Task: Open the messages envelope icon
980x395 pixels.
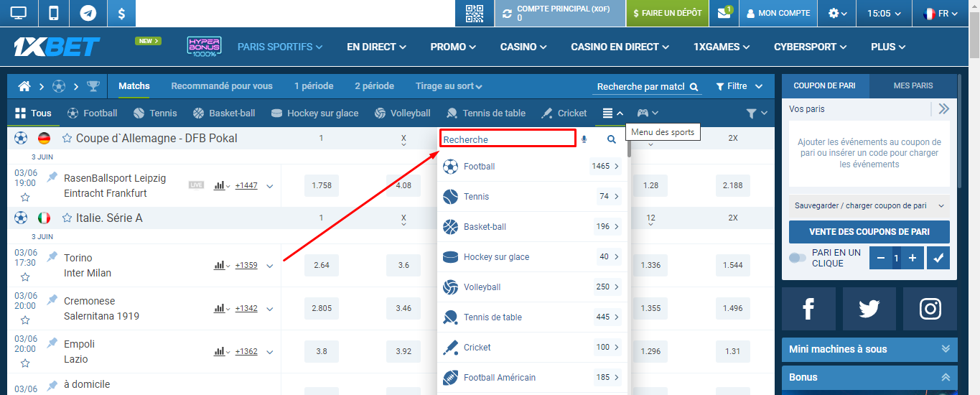Action: point(724,13)
